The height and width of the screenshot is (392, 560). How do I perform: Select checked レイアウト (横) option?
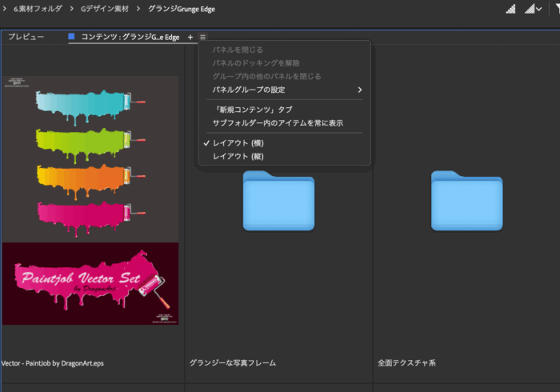284,143
